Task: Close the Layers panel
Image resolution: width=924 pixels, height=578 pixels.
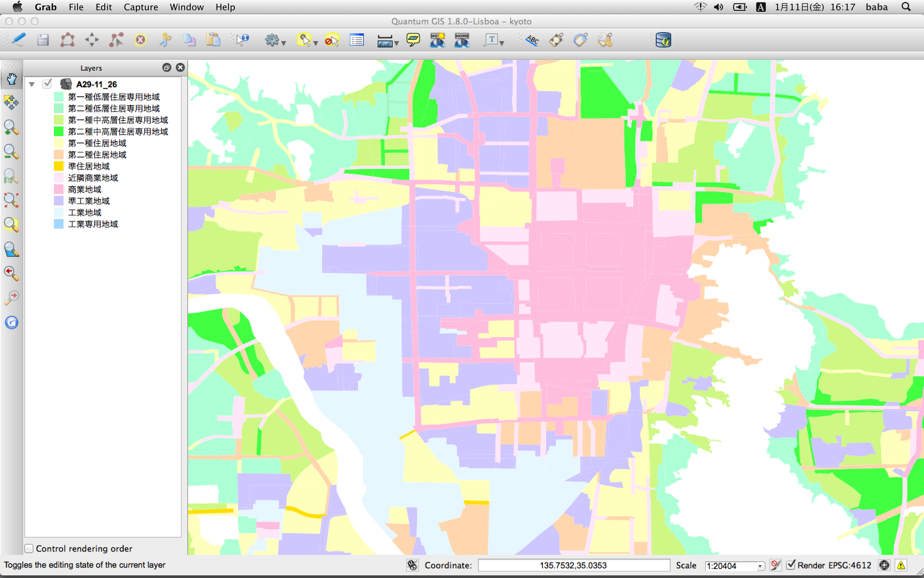Action: tap(180, 68)
